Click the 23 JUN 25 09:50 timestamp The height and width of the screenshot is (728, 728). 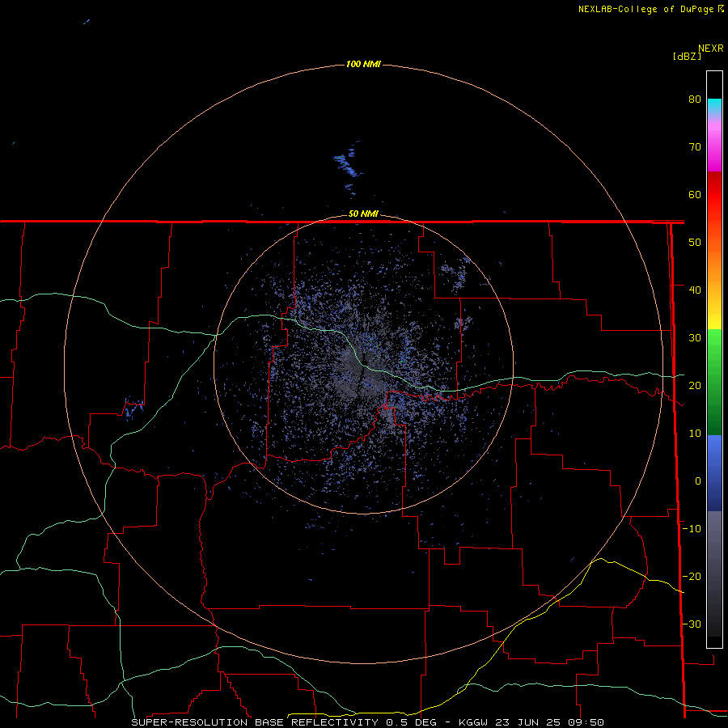(x=550, y=722)
